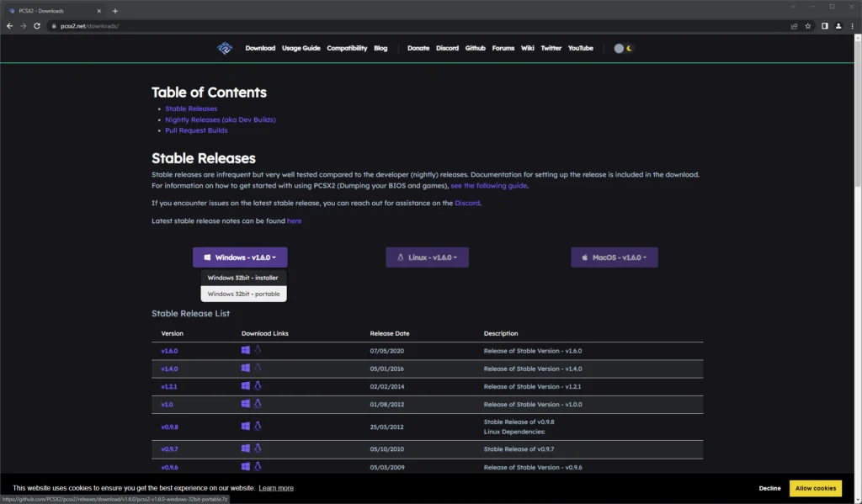The height and width of the screenshot is (504, 862).
Task: Click the Windows icon in the v1.0 row
Action: pos(246,403)
